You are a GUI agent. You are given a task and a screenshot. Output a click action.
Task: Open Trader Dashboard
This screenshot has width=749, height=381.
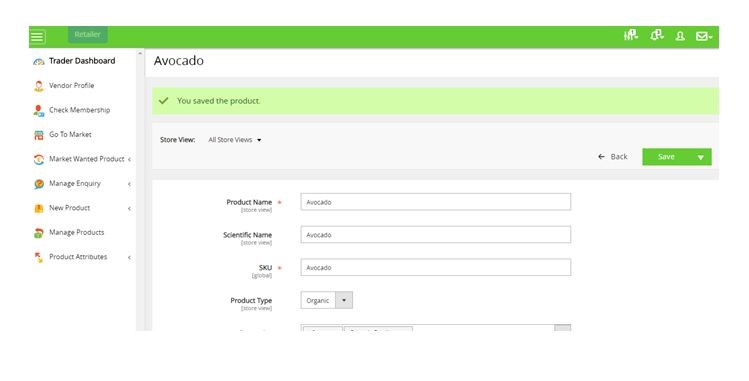82,61
